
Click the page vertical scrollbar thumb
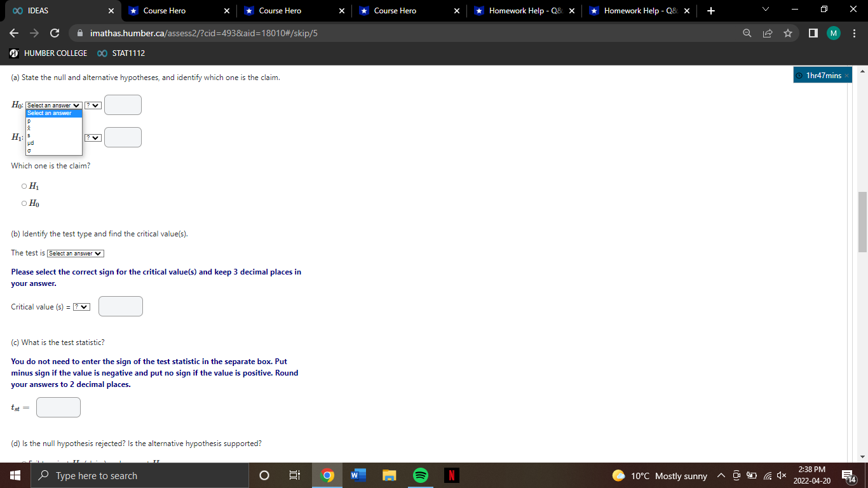[862, 222]
